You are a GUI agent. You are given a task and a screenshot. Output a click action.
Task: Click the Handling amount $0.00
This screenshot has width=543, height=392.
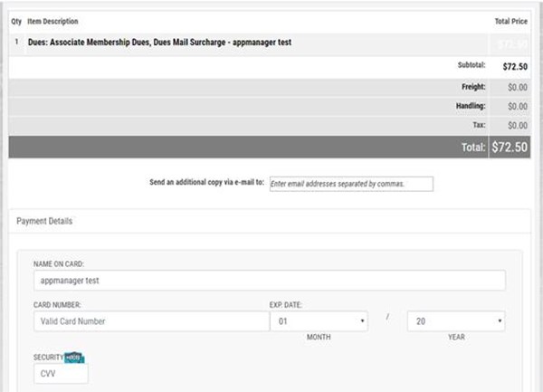pyautogui.click(x=517, y=106)
